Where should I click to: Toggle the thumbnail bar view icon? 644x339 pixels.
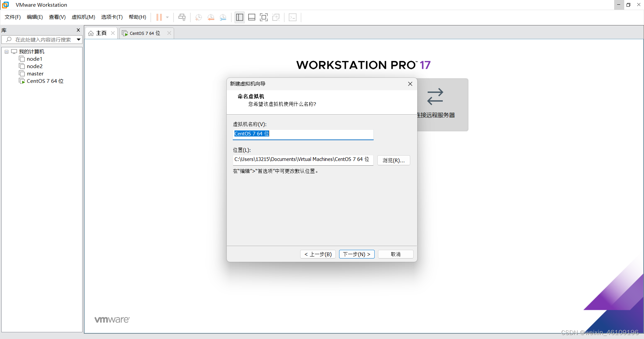click(252, 17)
